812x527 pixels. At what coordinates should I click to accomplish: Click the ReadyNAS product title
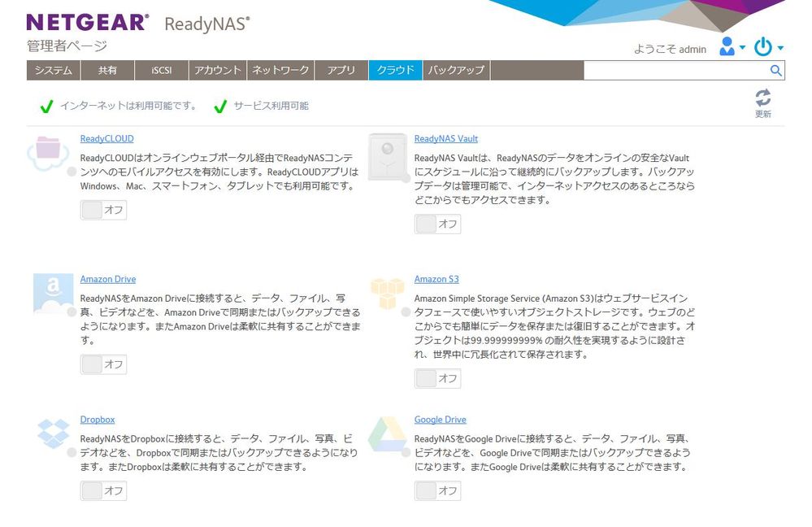coord(207,24)
